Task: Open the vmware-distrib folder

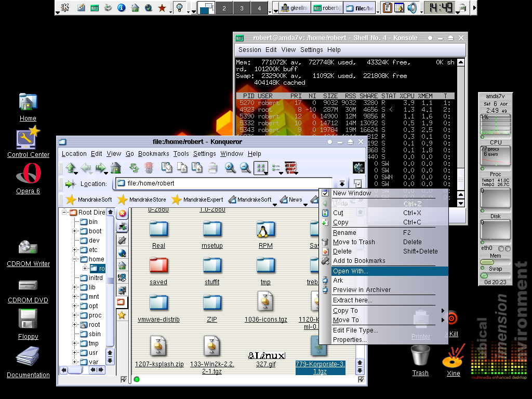Action: point(158,308)
